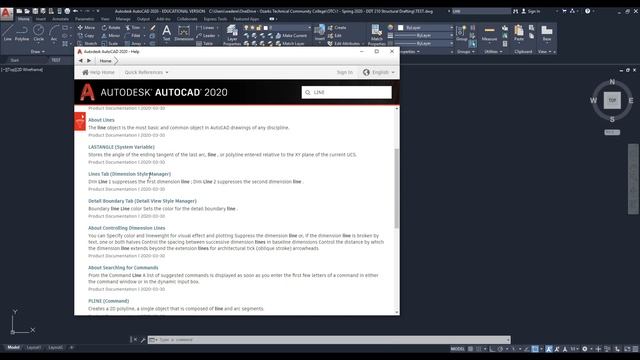Image resolution: width=640 pixels, height=360 pixels.
Task: Click the Object Color ByLayer swatch
Action: pyautogui.click(x=401, y=27)
